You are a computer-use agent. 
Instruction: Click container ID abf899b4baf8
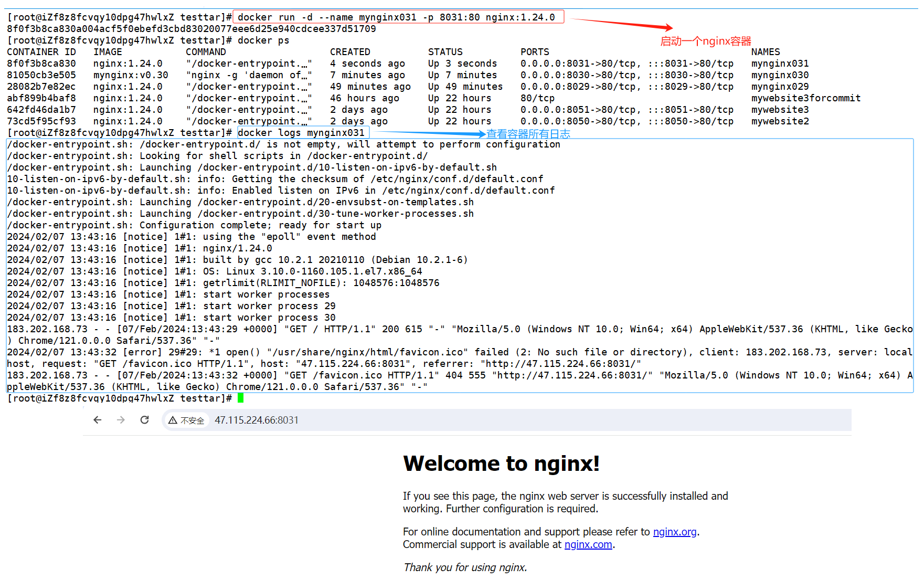41,98
